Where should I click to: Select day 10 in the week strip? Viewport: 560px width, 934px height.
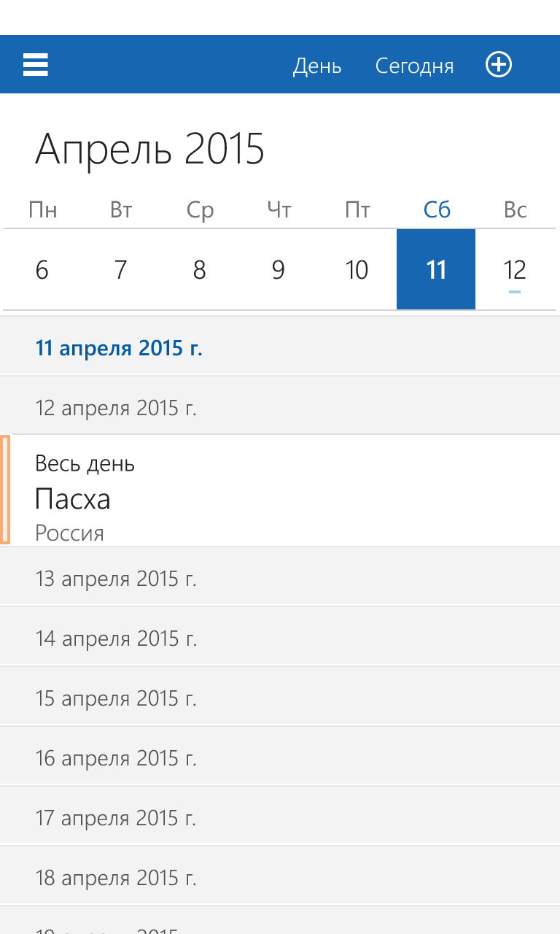tap(357, 270)
